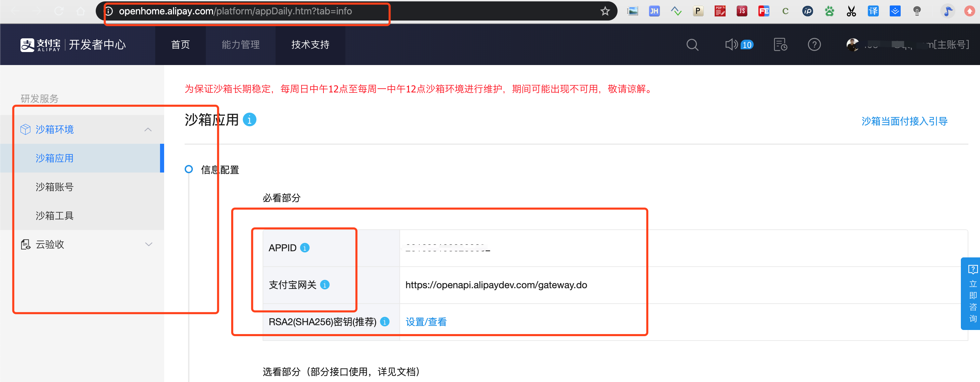
Task: Click info icon next to RSA2 密钥
Action: click(x=385, y=321)
